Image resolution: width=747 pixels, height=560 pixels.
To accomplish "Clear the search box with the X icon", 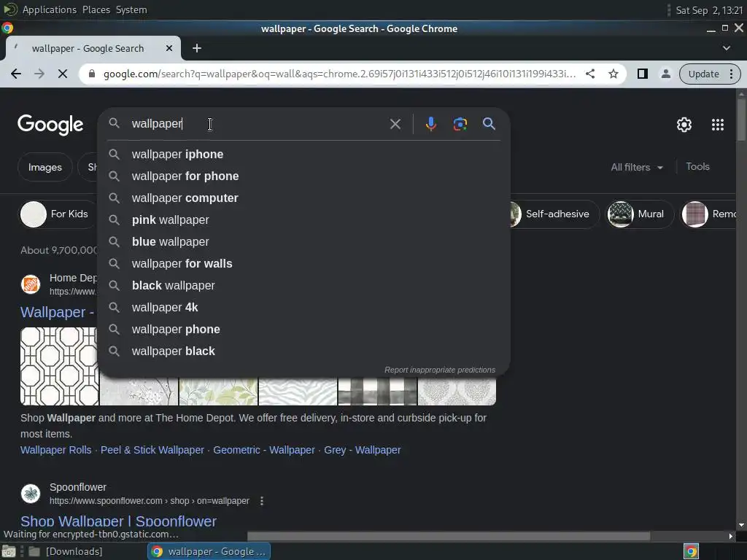I will (x=395, y=124).
